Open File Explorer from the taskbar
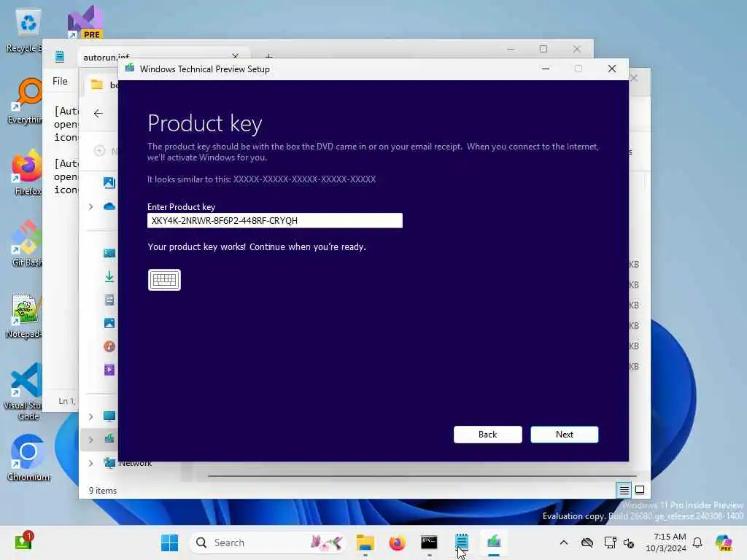Viewport: 747px width, 560px height. pyautogui.click(x=365, y=542)
